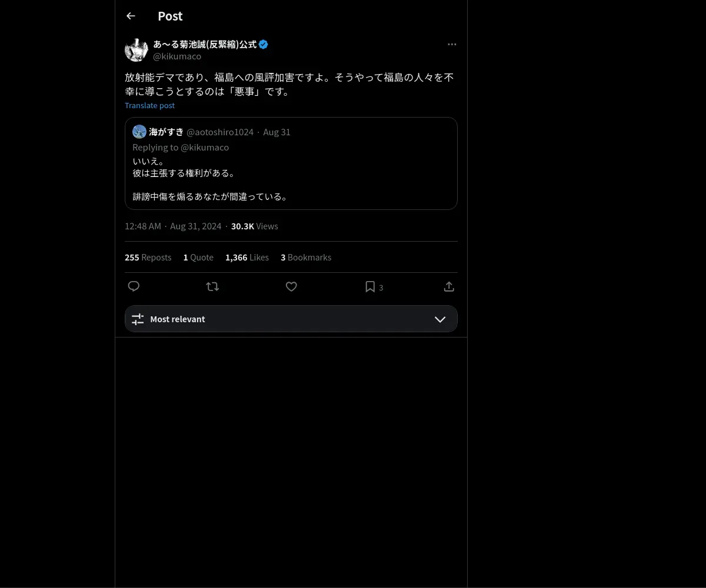
Task: Open the filter sliders icon beside Most relevant
Action: pos(138,319)
